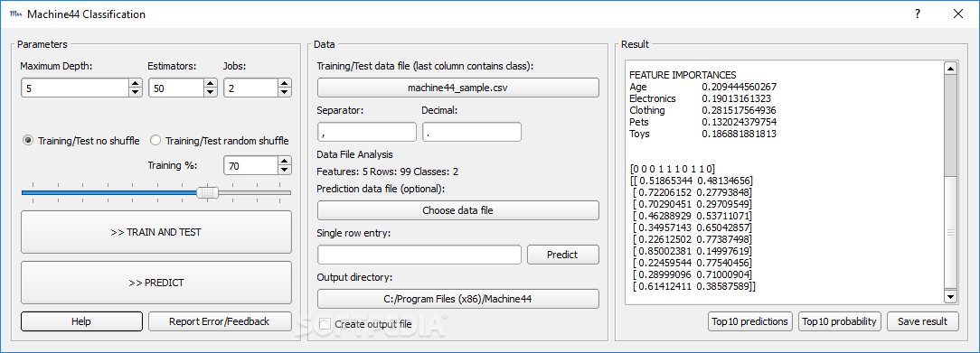This screenshot has height=353, width=980.
Task: Click the Estimators input field
Action: [176, 88]
